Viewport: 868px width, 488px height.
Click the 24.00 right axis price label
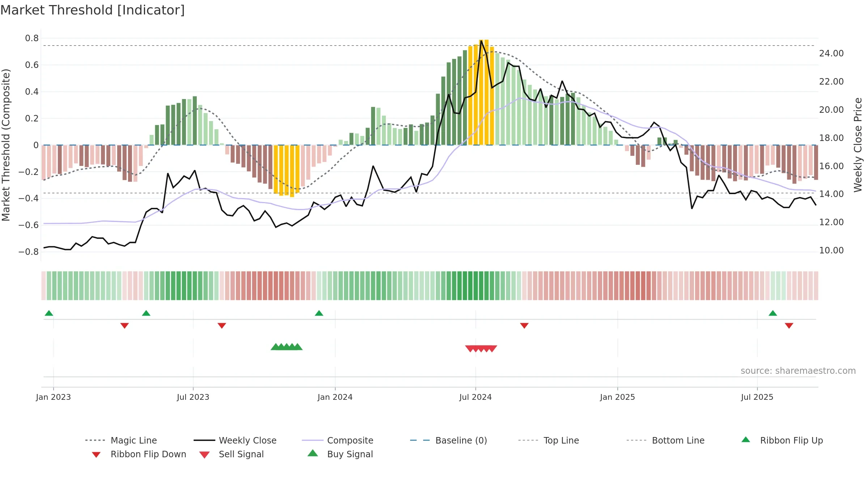(x=831, y=53)
